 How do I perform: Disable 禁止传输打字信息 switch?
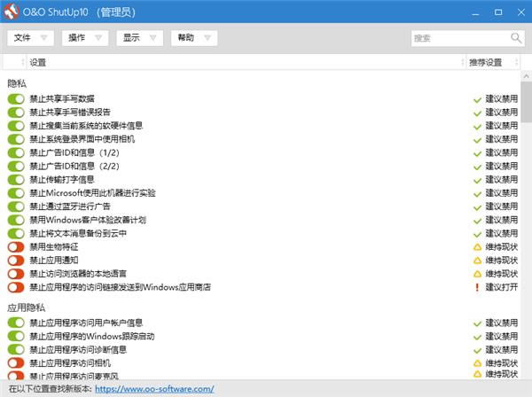pos(16,179)
